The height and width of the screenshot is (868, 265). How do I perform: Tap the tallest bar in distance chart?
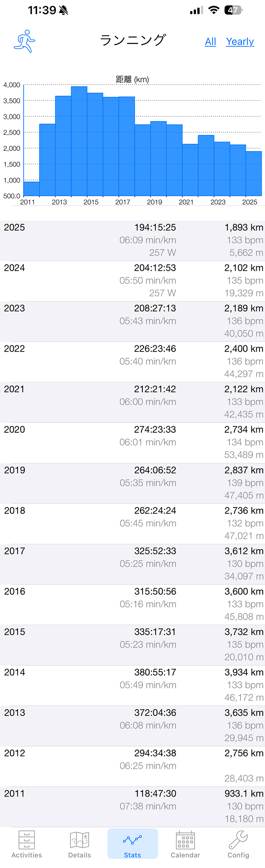[79, 141]
